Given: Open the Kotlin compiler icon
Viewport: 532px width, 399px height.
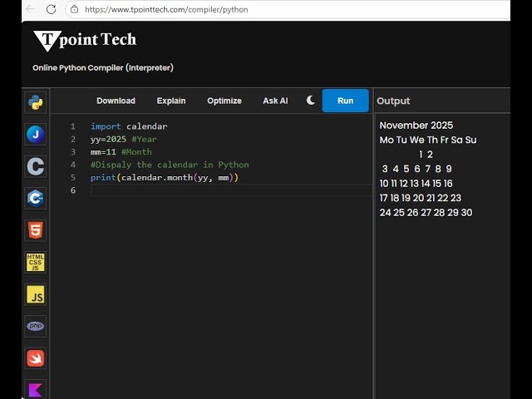Looking at the screenshot, I should point(36,389).
